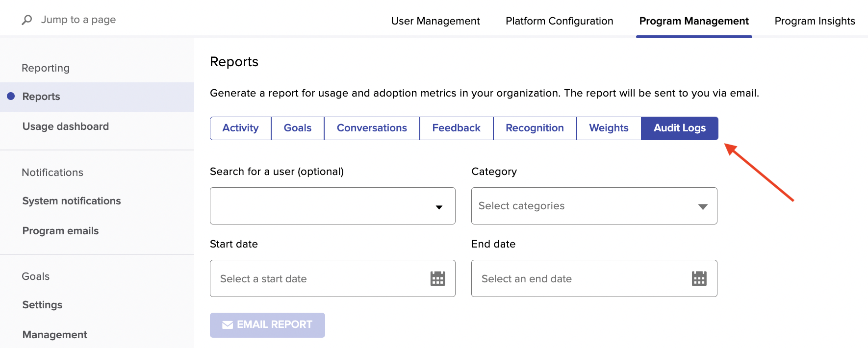Click the 'Search for a user (optional)' label

(277, 172)
